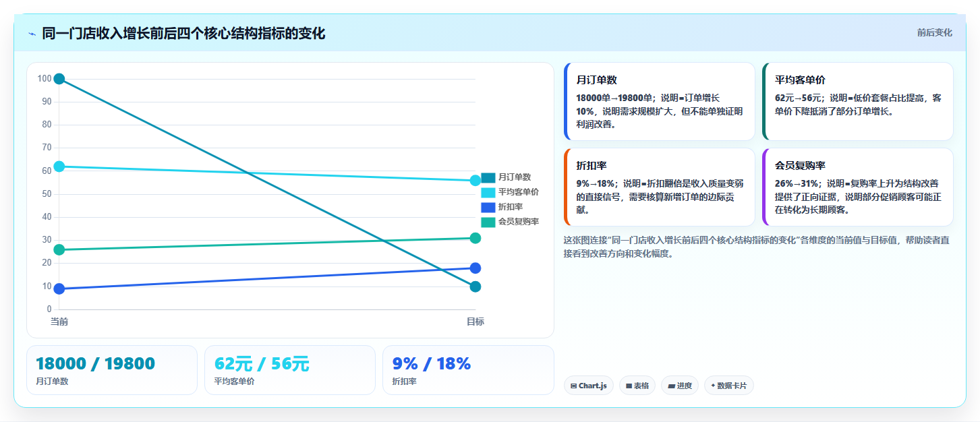Click the 月订单数 data point at 100
The image size is (980, 422).
click(59, 79)
